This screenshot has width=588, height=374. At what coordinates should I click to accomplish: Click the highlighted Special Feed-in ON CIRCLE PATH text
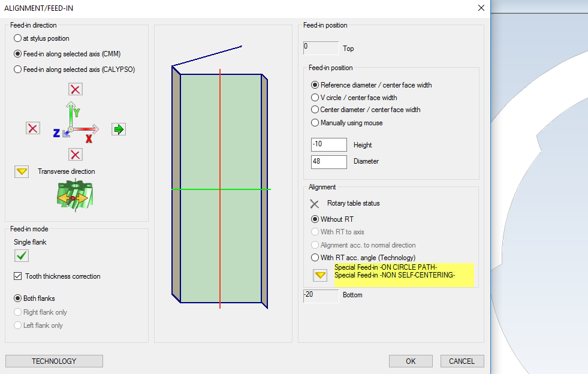tap(385, 267)
